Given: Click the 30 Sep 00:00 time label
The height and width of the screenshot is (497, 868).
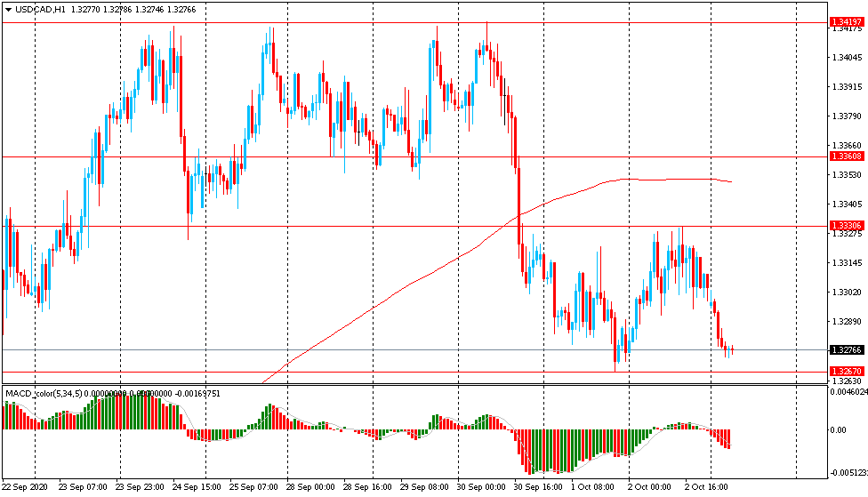Looking at the screenshot, I should tap(481, 487).
